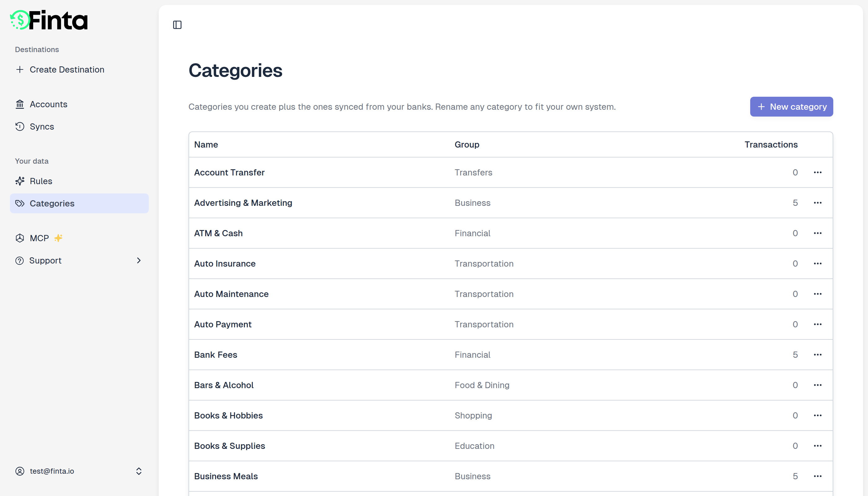Open the MCP section
The width and height of the screenshot is (868, 496).
[x=79, y=238]
